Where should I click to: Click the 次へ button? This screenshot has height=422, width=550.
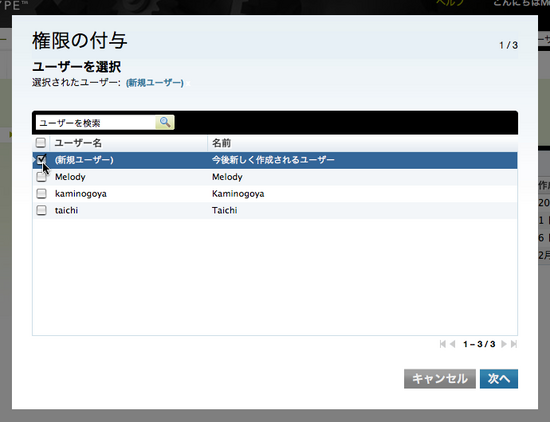pos(499,379)
